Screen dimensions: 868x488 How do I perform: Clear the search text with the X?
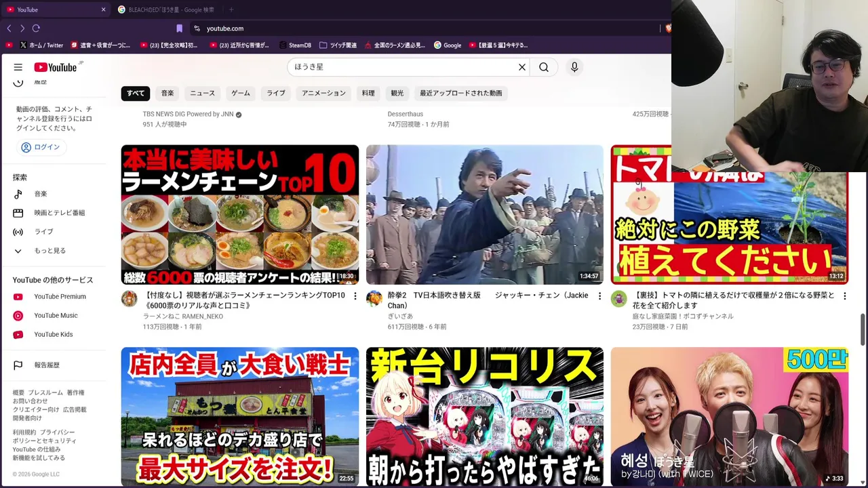(522, 67)
